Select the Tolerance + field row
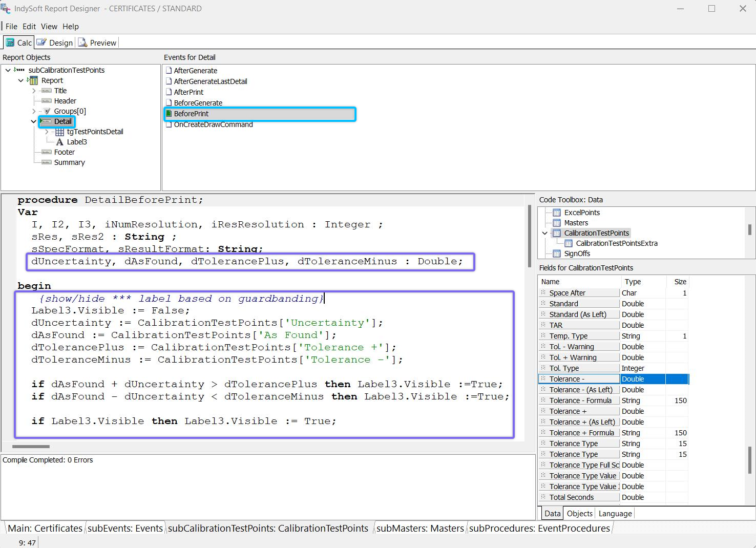 pos(568,411)
